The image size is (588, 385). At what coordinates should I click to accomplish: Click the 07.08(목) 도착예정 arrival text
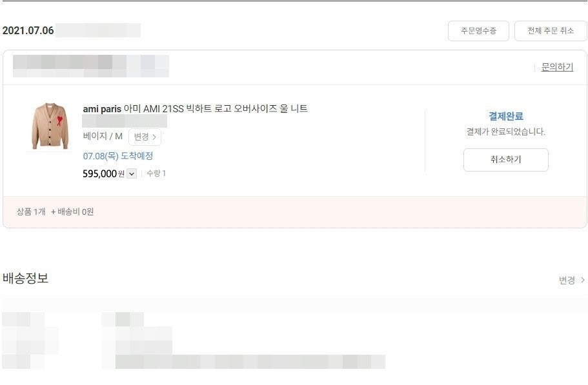click(x=117, y=156)
